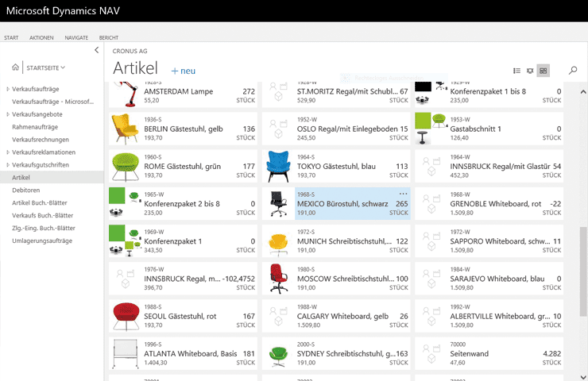588x381 pixels.
Task: Open the Startseite dropdown
Action: (45, 67)
